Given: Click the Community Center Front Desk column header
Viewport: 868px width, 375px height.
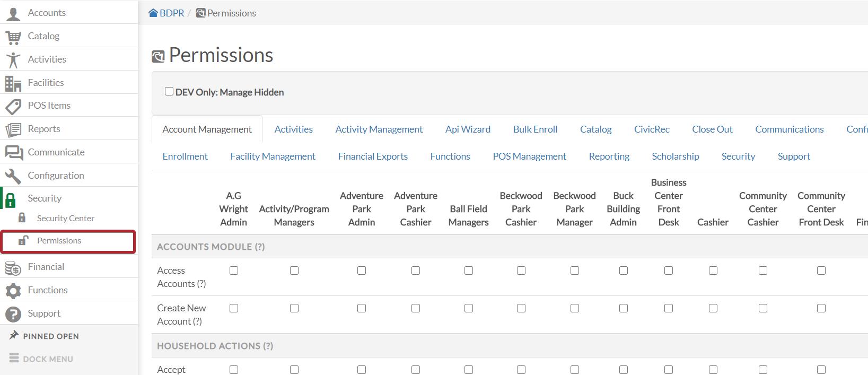Looking at the screenshot, I should click(x=821, y=209).
